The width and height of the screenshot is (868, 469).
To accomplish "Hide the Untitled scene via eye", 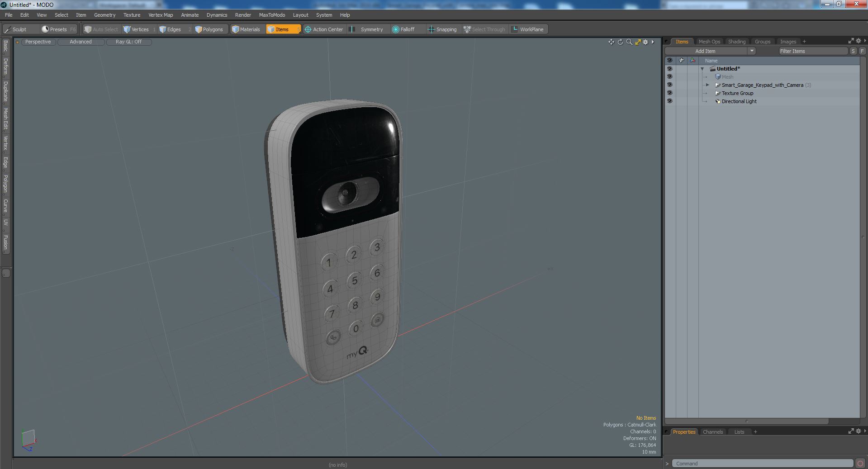I will coord(669,69).
